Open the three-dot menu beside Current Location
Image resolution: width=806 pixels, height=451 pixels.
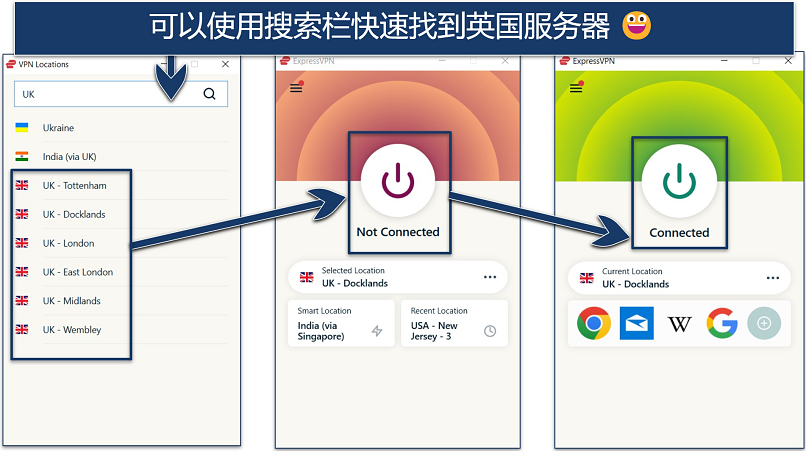(x=773, y=278)
